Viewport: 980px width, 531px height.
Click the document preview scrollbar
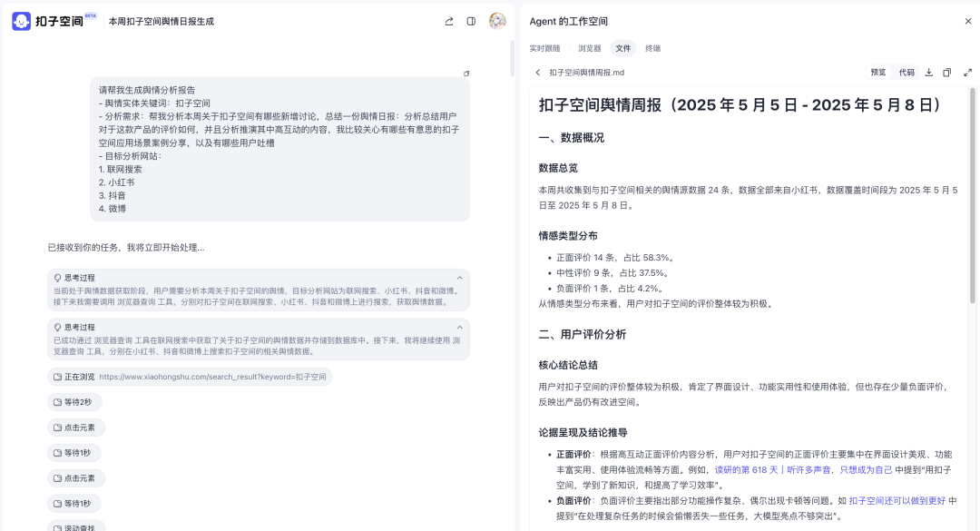(x=973, y=196)
